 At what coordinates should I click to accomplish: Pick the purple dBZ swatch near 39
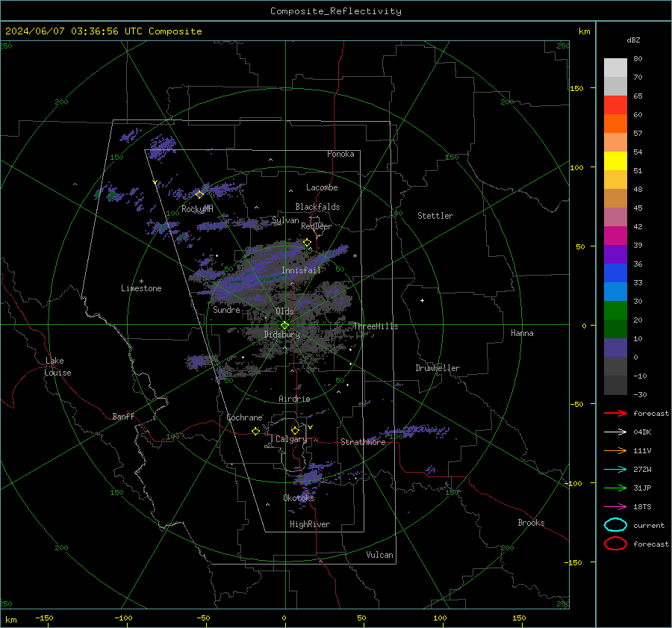coord(615,254)
